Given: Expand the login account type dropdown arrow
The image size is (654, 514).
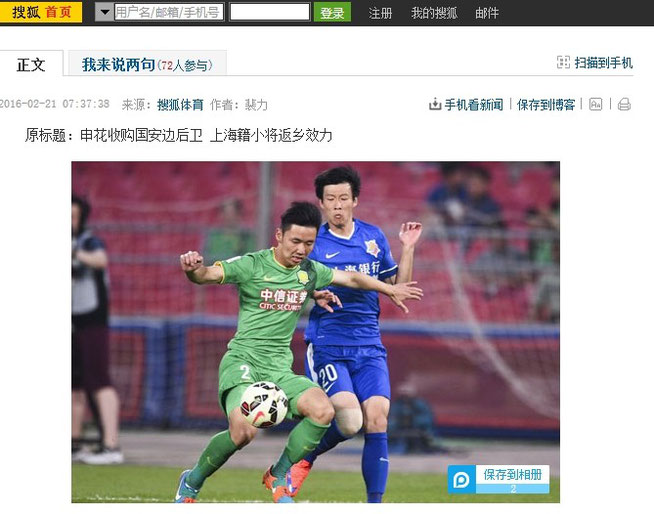Looking at the screenshot, I should [104, 12].
